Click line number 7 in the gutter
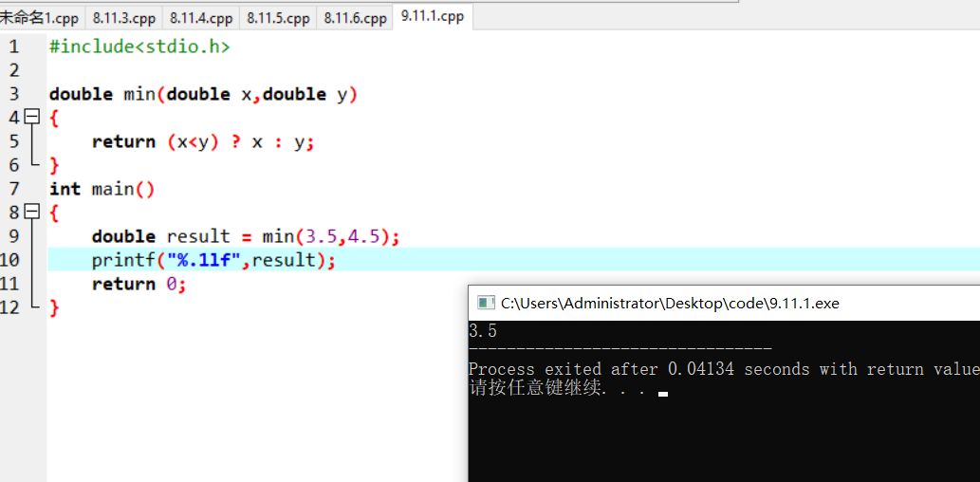This screenshot has height=482, width=980. pos(13,189)
